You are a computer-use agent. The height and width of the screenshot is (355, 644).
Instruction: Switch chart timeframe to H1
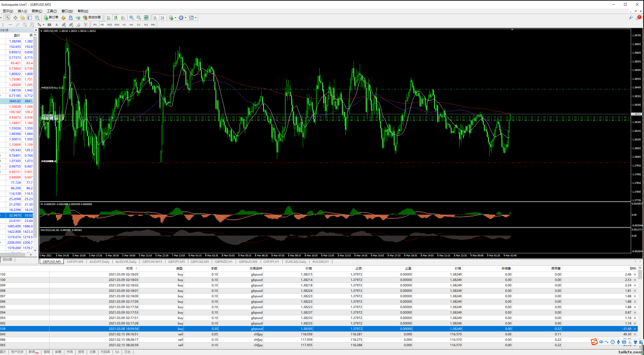[124, 25]
